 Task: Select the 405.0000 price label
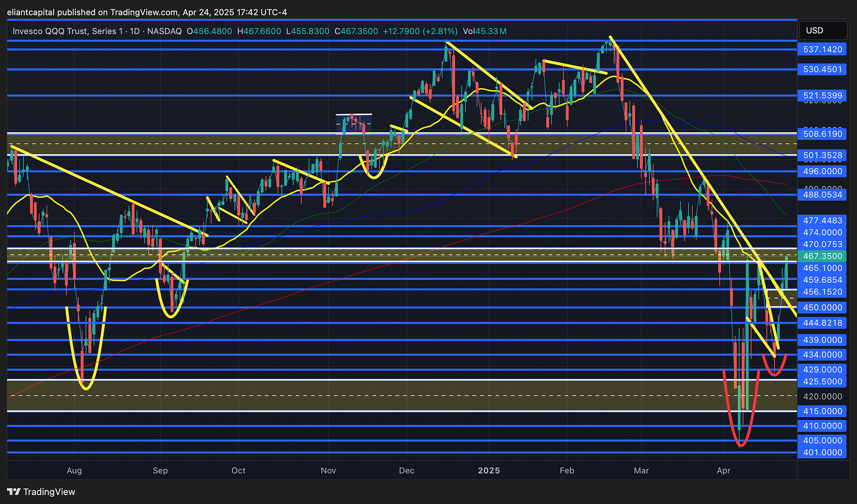click(x=822, y=440)
